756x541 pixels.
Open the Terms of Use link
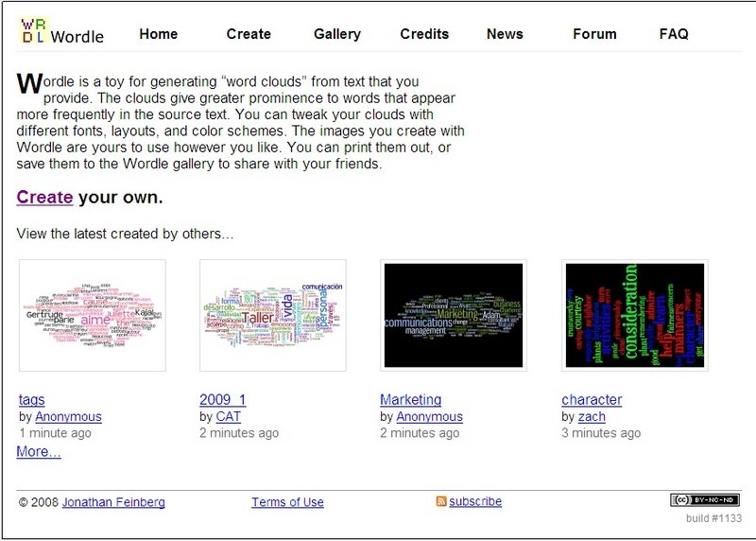pos(287,502)
